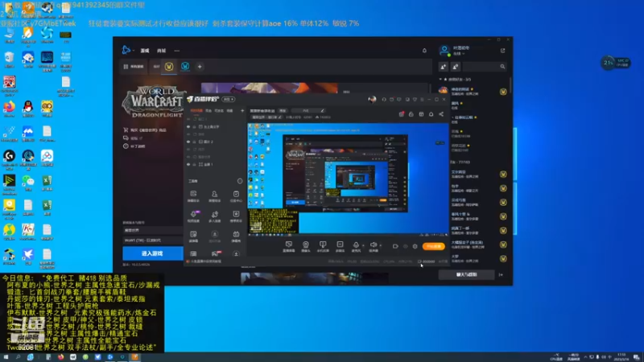Select the blue WoW Classic game tab
This screenshot has height=362, width=644.
click(185, 67)
